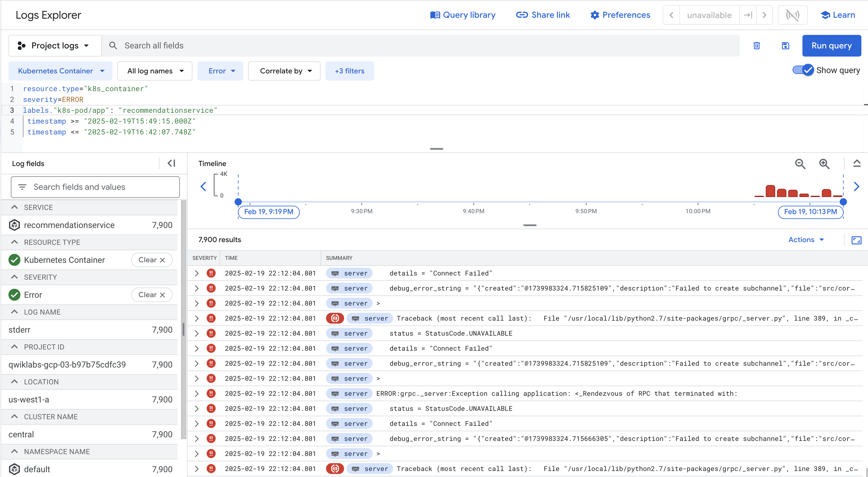Open the Project logs scope dropdown
868x477 pixels.
coord(54,45)
